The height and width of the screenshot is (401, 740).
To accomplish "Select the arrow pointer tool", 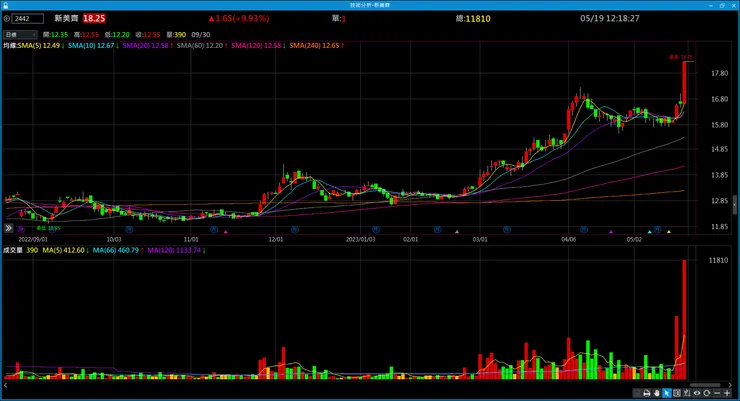I will (667, 393).
